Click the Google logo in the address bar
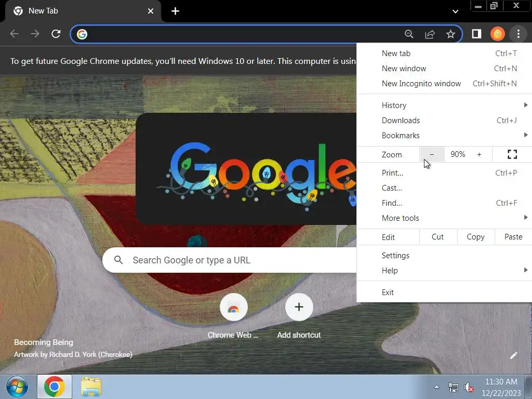 [x=82, y=34]
